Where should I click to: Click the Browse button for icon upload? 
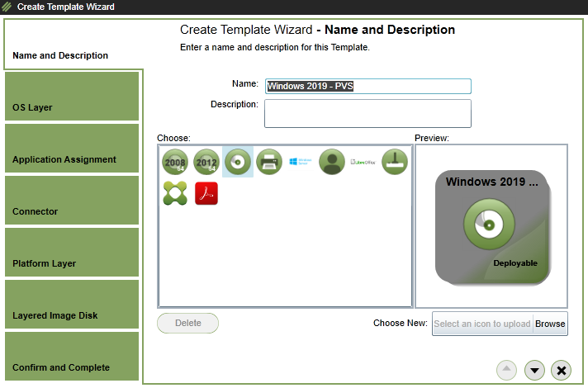(550, 324)
